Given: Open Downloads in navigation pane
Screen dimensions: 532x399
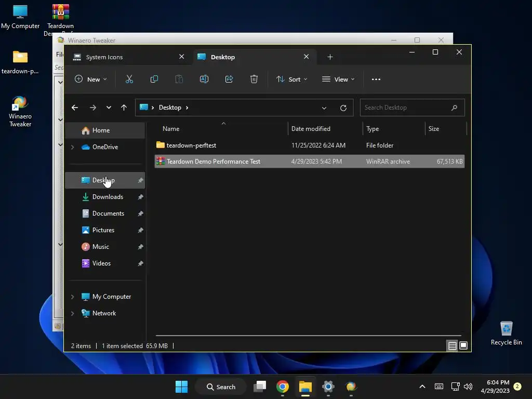Looking at the screenshot, I should [105, 197].
